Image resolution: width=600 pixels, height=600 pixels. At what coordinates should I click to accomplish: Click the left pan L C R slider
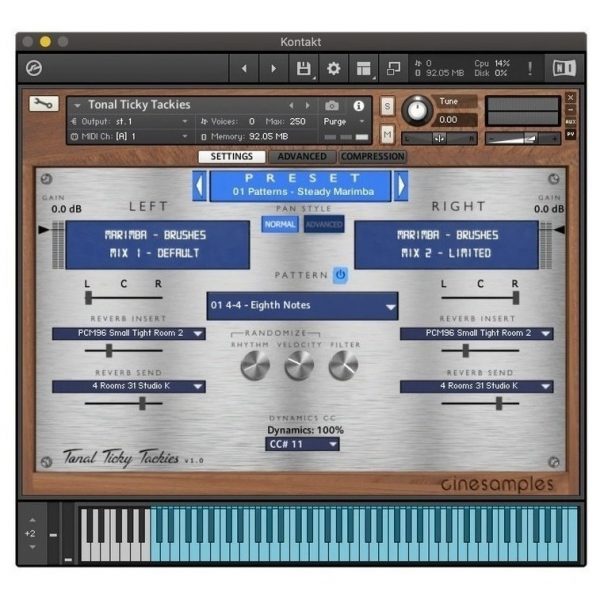point(124,297)
